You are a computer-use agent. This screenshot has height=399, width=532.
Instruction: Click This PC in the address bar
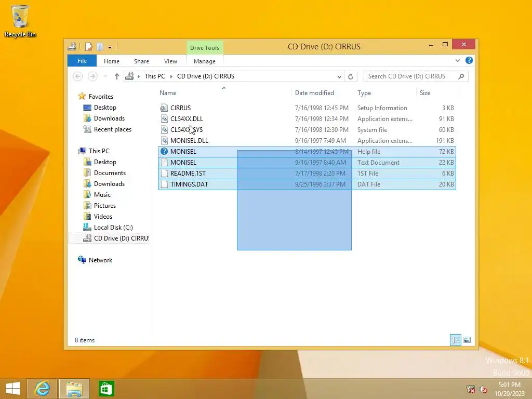click(155, 76)
